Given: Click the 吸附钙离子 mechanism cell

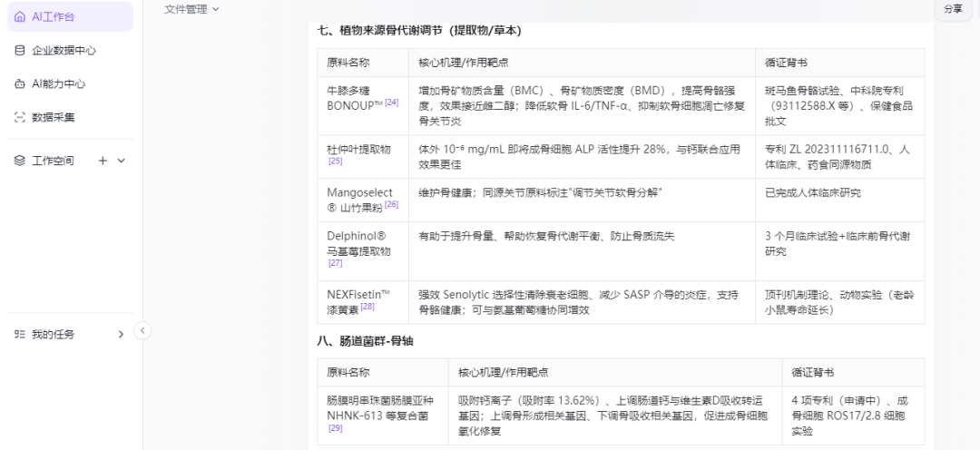Looking at the screenshot, I should click(615, 415).
